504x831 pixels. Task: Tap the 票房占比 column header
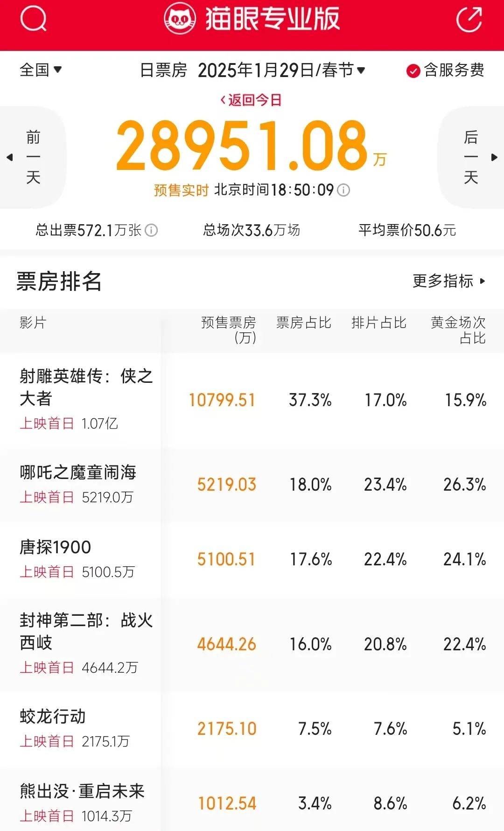point(303,323)
